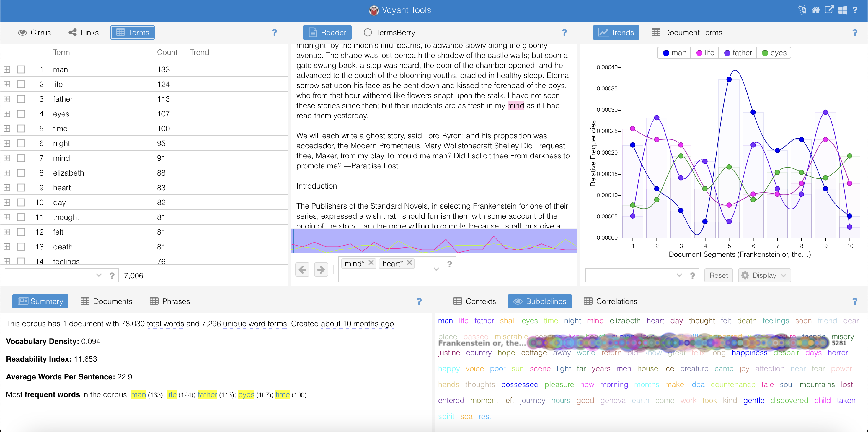This screenshot has height=432, width=868.
Task: Click the panels grid icon in header
Action: [x=842, y=10]
